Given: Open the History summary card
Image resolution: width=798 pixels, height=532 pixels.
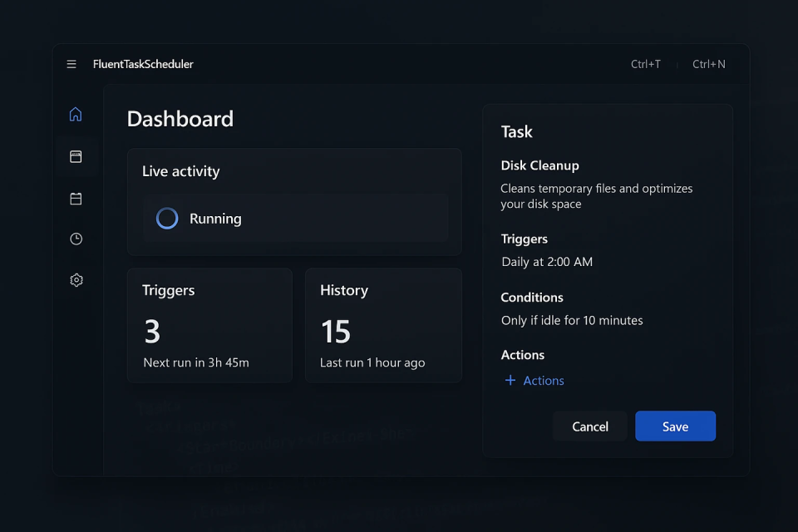Looking at the screenshot, I should tap(383, 325).
